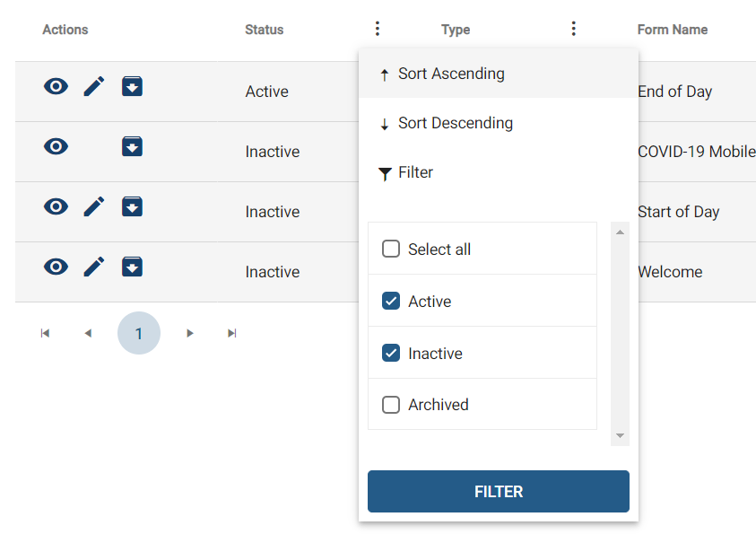Image resolution: width=756 pixels, height=543 pixels.
Task: Go to last page
Action: 232,333
